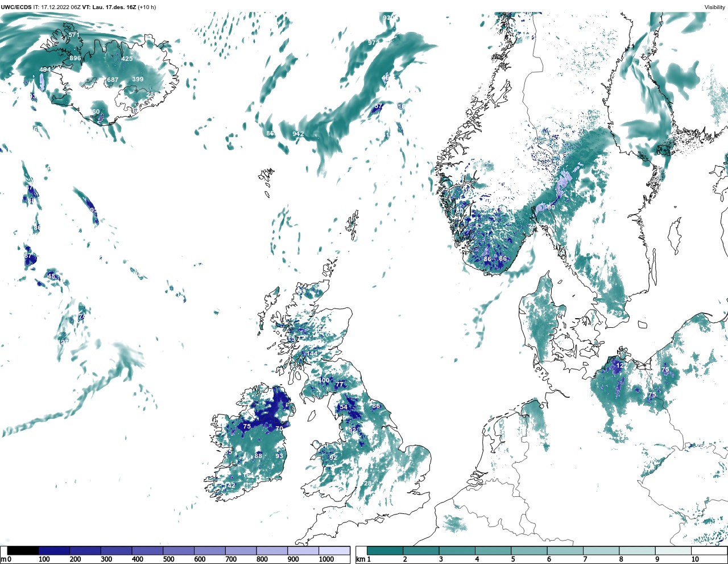728x564 pixels.
Task: Select the 425 value over north Iceland
Action: [x=127, y=59]
